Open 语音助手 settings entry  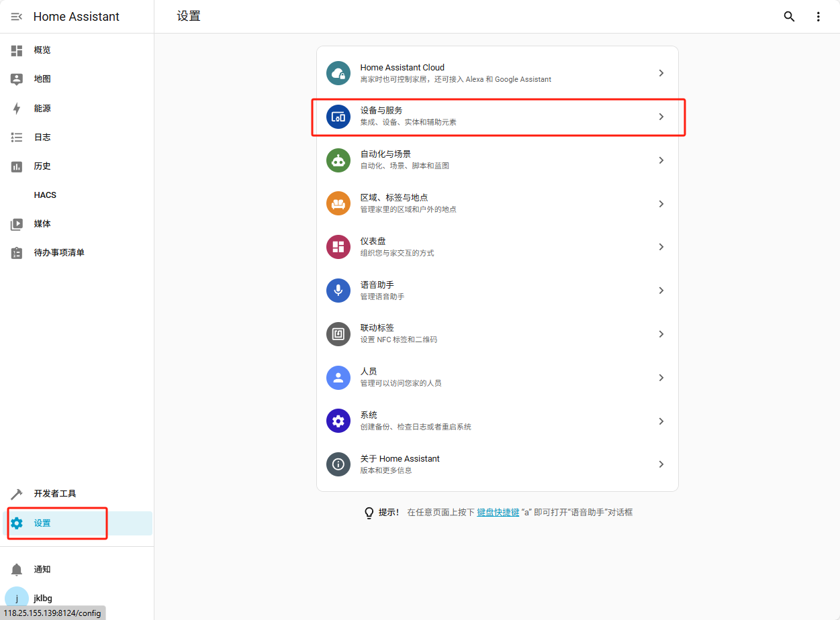pyautogui.click(x=498, y=291)
